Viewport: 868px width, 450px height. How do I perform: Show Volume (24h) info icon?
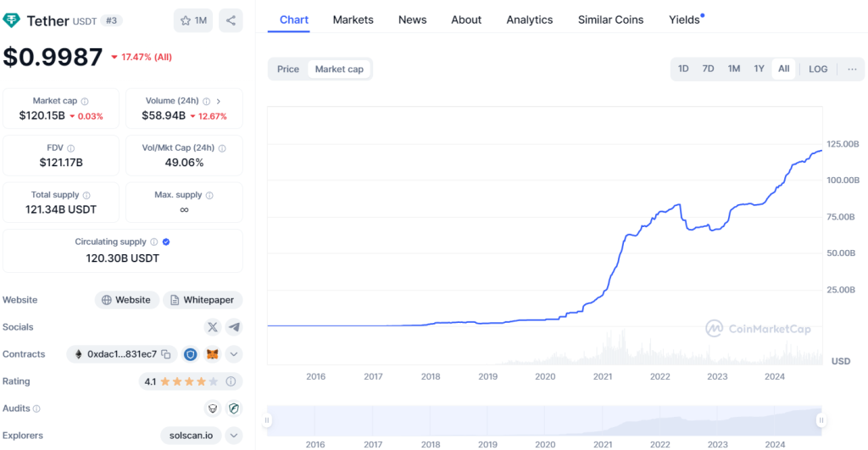point(207,102)
